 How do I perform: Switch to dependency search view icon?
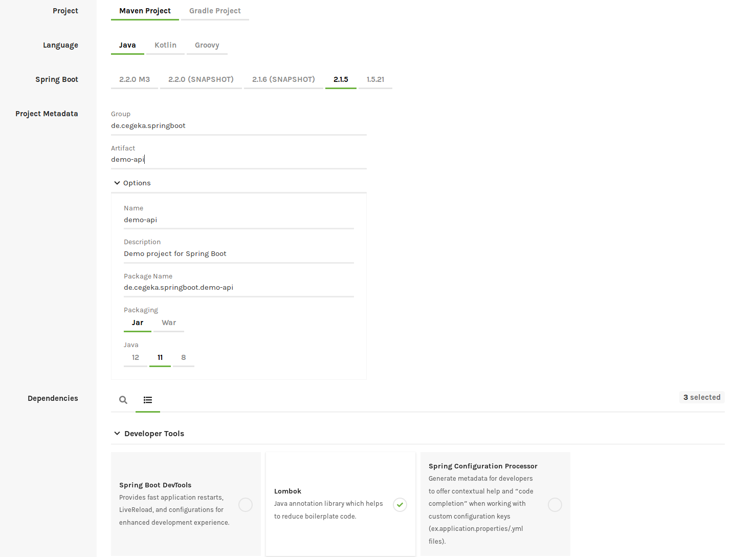pos(123,400)
